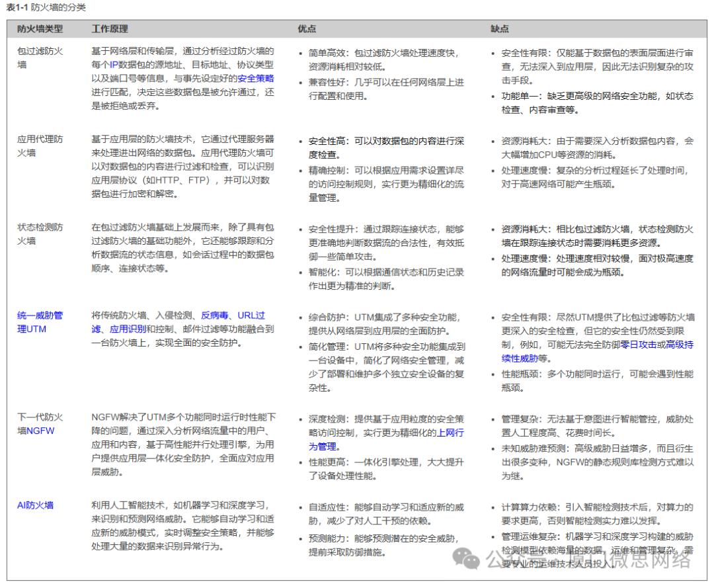Open the 零日攻击 link

[638, 344]
